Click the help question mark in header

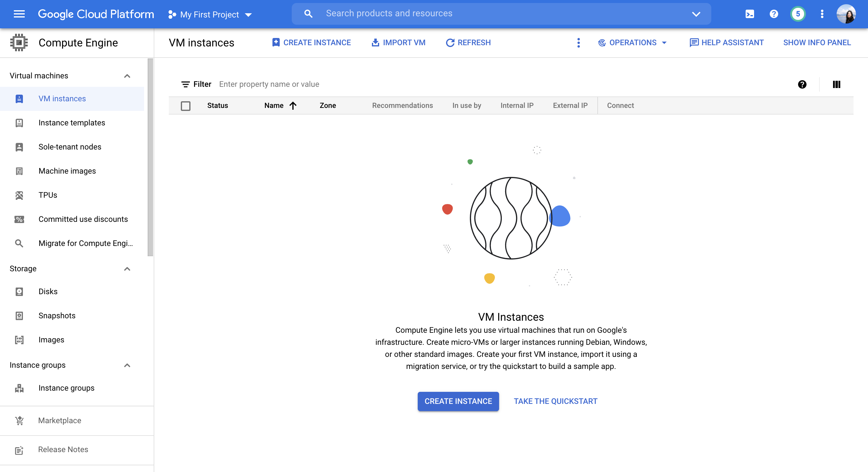(x=774, y=14)
